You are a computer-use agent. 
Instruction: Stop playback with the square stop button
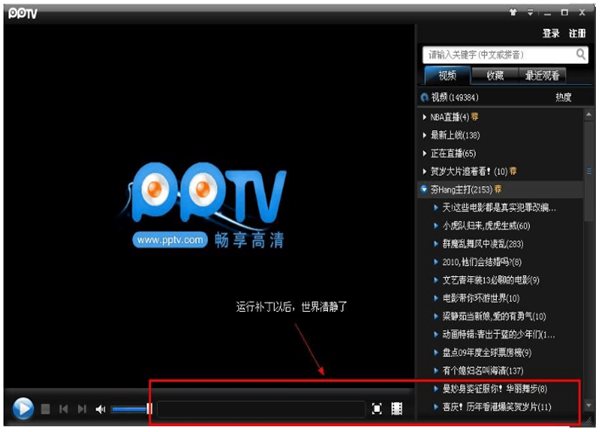tap(45, 409)
